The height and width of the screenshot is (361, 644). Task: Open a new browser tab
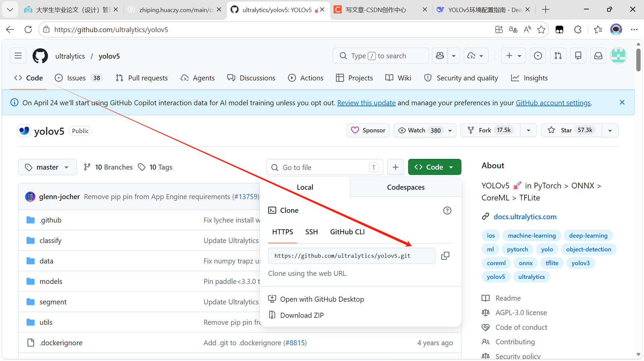[x=545, y=10]
